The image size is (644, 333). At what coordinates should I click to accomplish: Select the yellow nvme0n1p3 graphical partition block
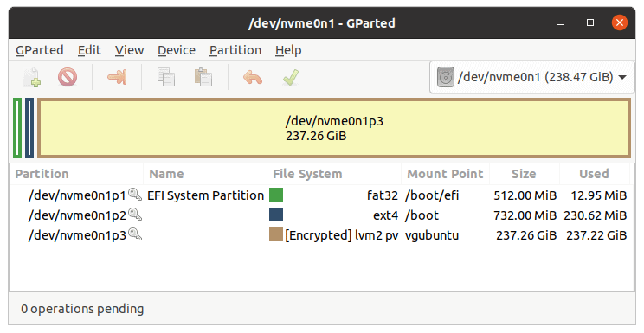click(334, 128)
